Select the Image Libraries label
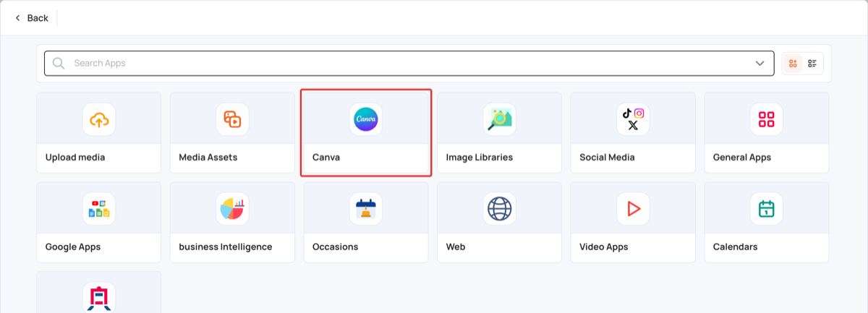The height and width of the screenshot is (313, 868). pos(480,157)
